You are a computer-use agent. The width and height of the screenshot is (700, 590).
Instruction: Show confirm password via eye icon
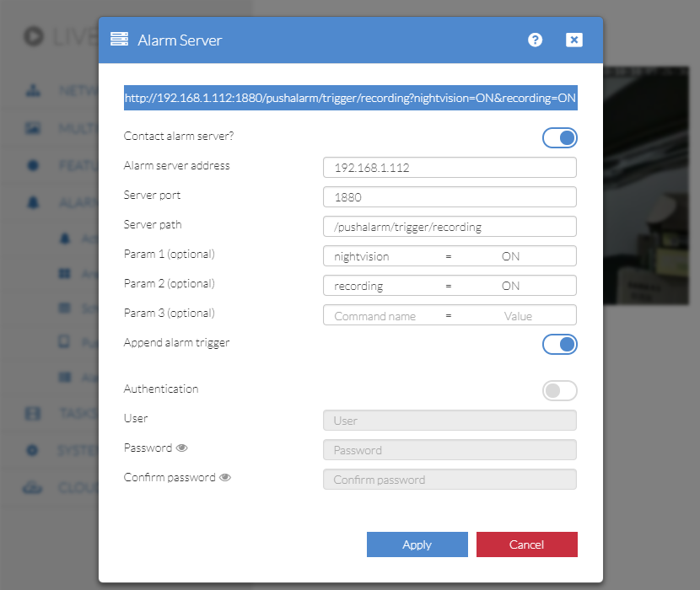point(225,478)
